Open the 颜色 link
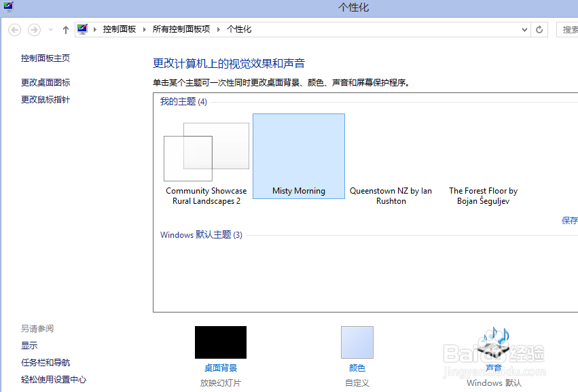Viewport: 578px width, 392px height. click(357, 368)
